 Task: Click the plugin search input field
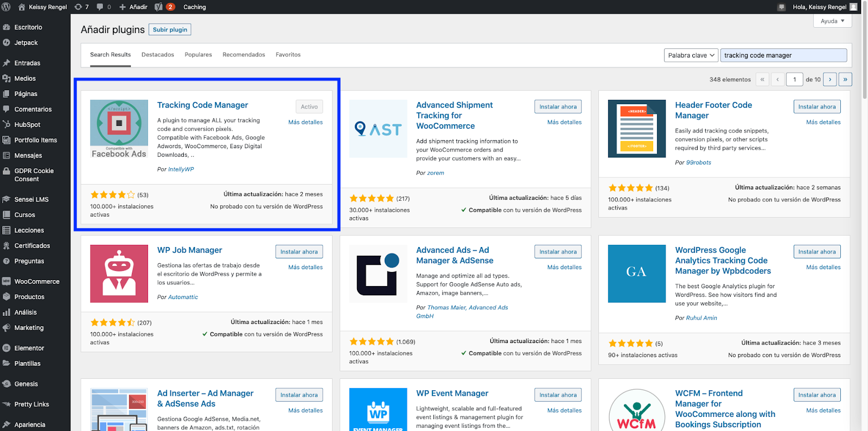click(783, 55)
